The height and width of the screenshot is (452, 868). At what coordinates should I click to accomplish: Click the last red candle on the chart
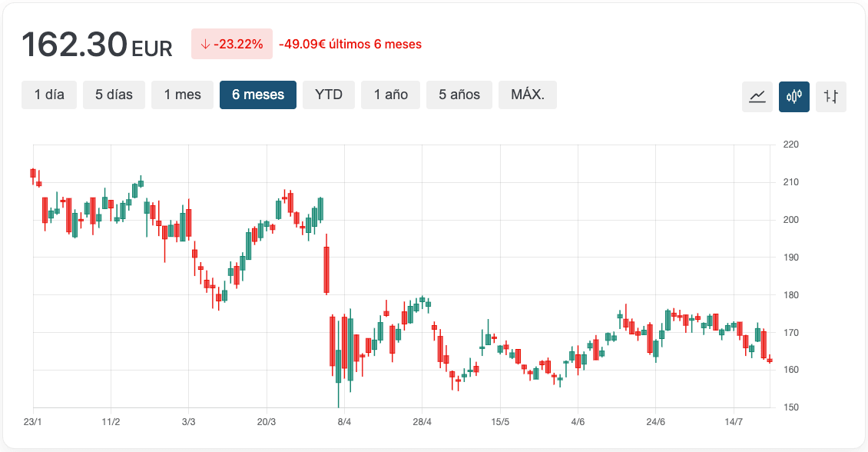pyautogui.click(x=770, y=360)
